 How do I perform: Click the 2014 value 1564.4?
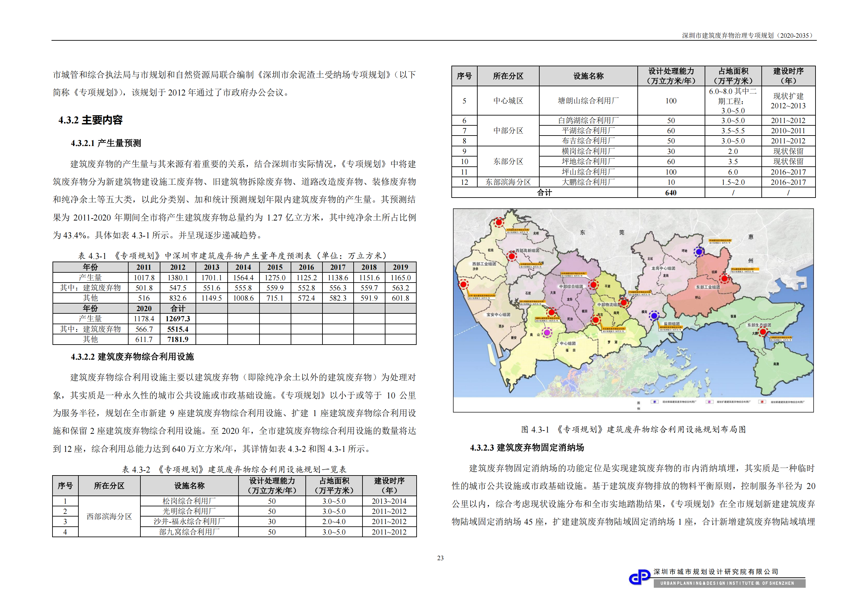(243, 278)
